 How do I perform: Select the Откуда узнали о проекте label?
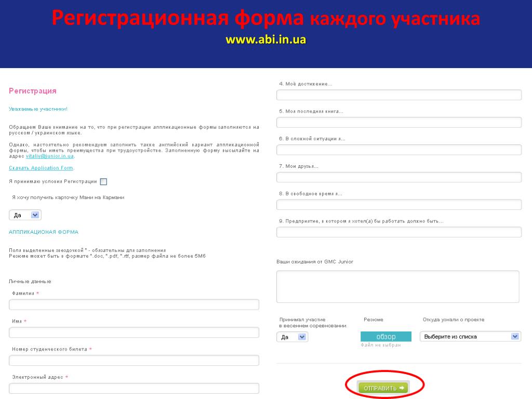click(x=453, y=320)
